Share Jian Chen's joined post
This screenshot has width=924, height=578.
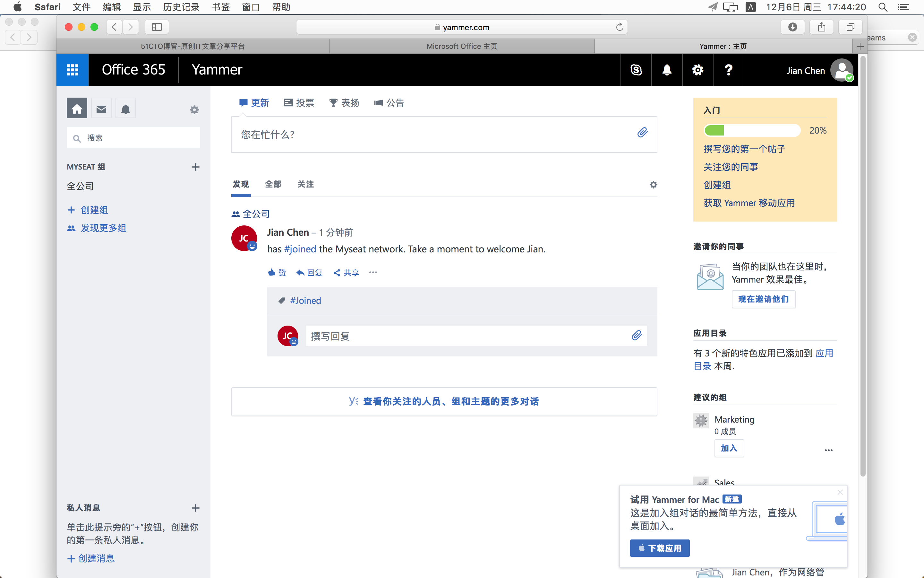pos(346,273)
